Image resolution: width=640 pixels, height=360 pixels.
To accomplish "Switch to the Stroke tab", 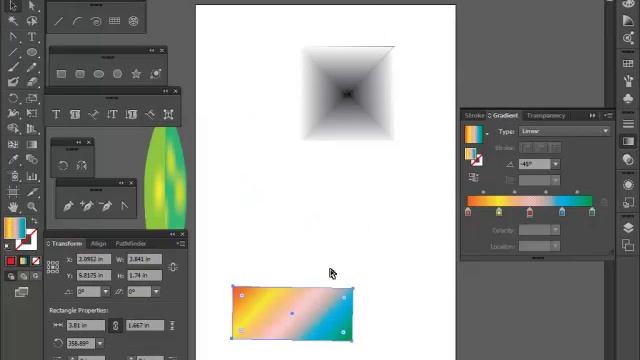I will 474,116.
